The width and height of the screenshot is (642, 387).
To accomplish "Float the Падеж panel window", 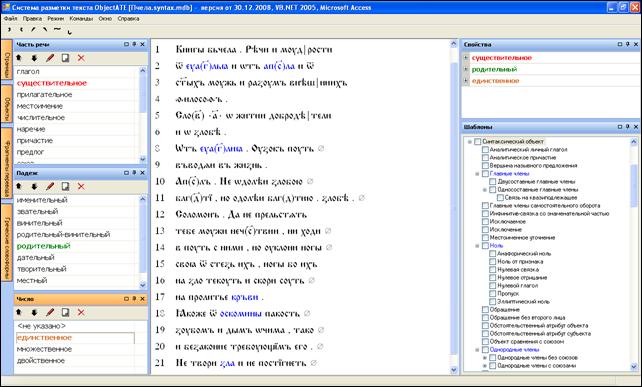I will tap(127, 173).
